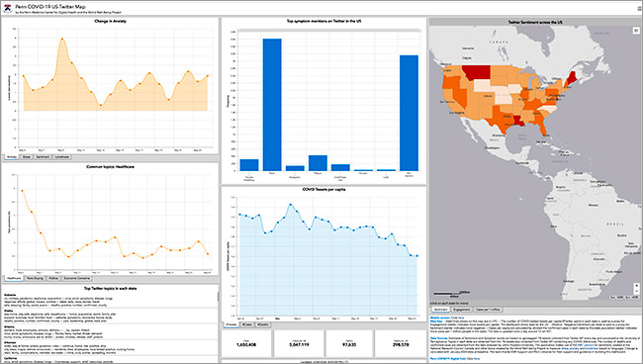Screen dimensions: 643x364
Task: Click the COVID Tweets per capita title
Action: (x=323, y=189)
